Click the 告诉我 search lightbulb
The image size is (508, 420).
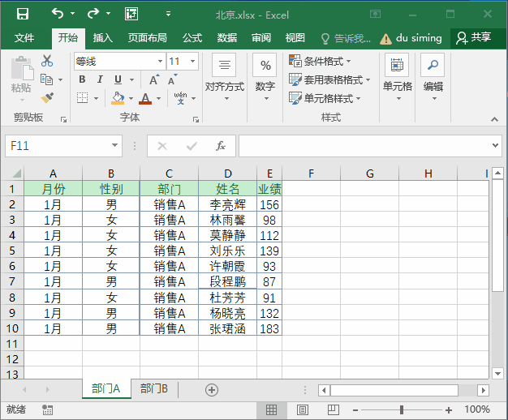pos(325,39)
